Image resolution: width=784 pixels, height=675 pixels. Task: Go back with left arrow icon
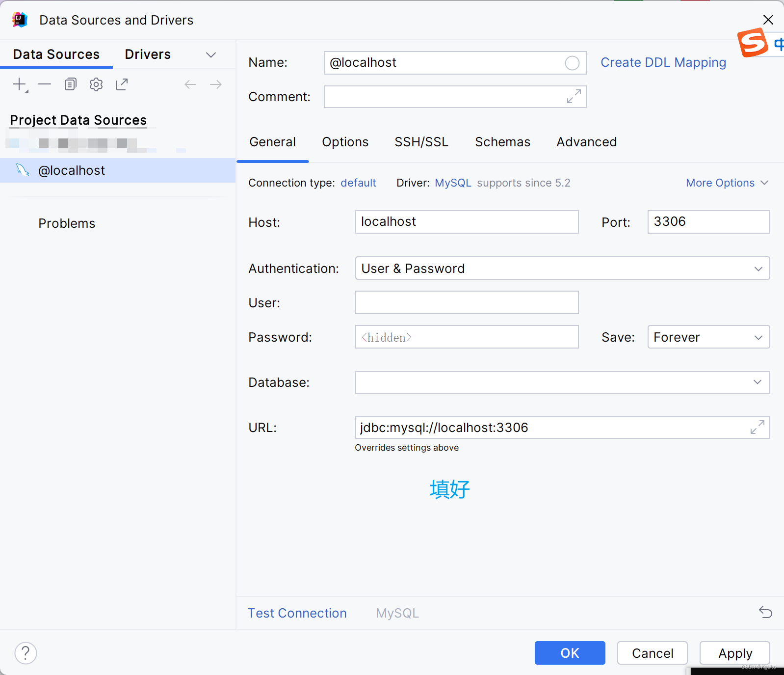pyautogui.click(x=190, y=84)
